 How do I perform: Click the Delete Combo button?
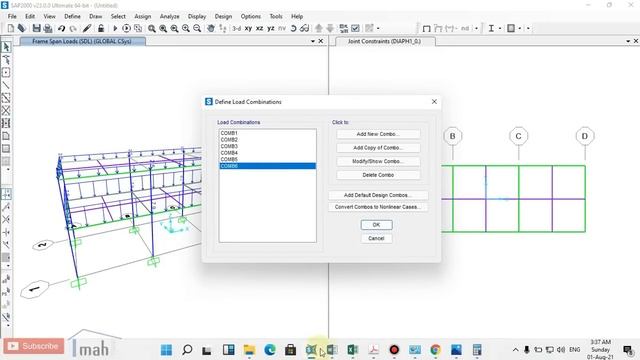tap(378, 175)
